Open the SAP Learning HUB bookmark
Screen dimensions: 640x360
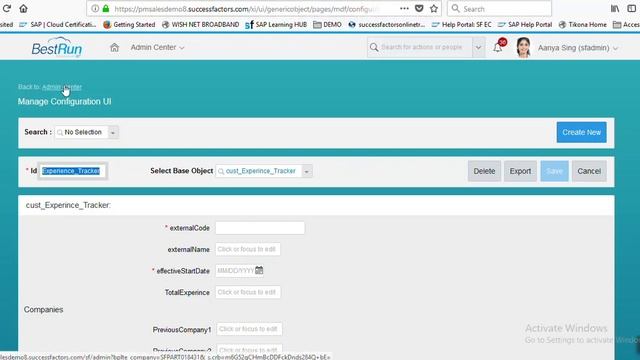click(276, 24)
